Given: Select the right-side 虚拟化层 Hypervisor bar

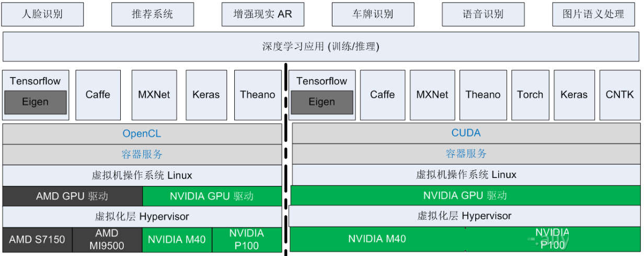Looking at the screenshot, I should (465, 216).
